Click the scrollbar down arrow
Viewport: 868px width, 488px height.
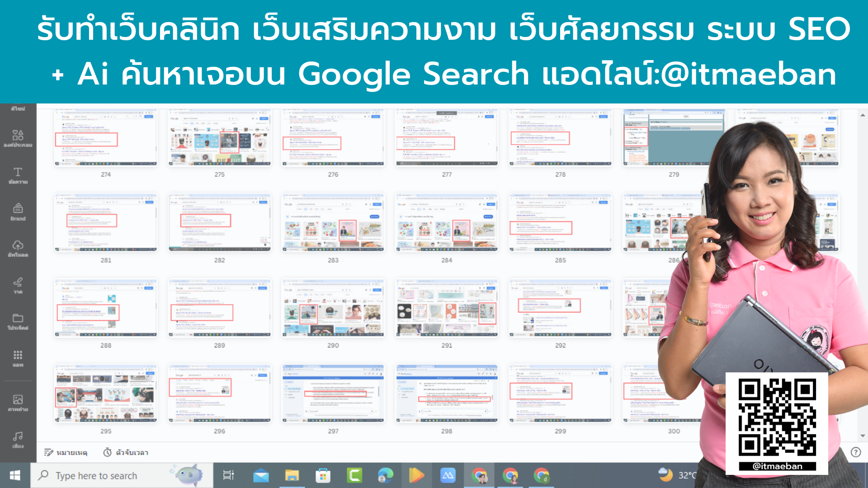[863, 436]
